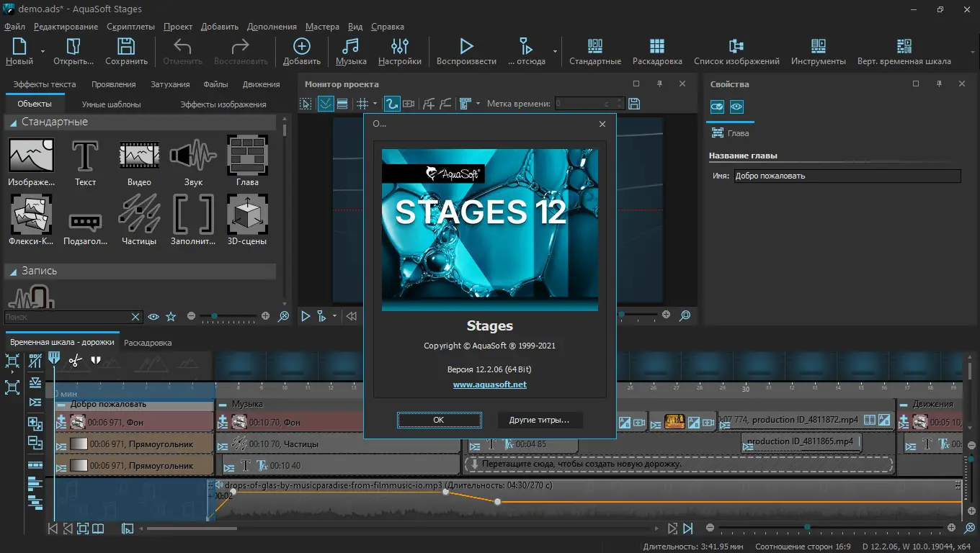
Task: Collapse the Стандартные section
Action: coord(13,122)
